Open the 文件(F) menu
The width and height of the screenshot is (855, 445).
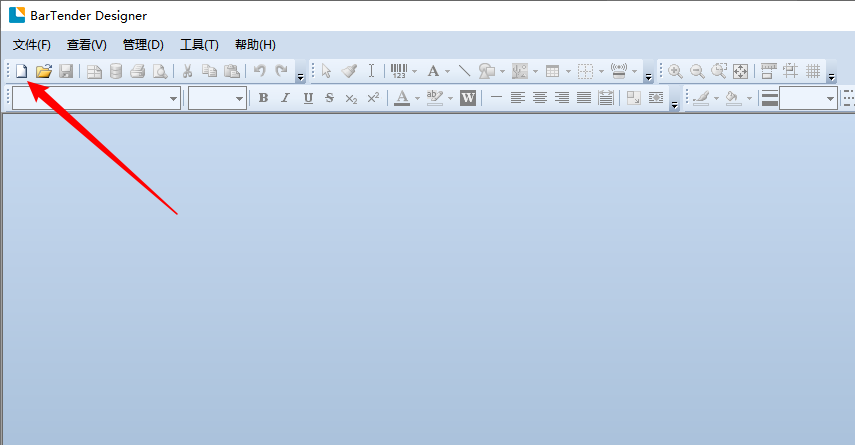(31, 45)
